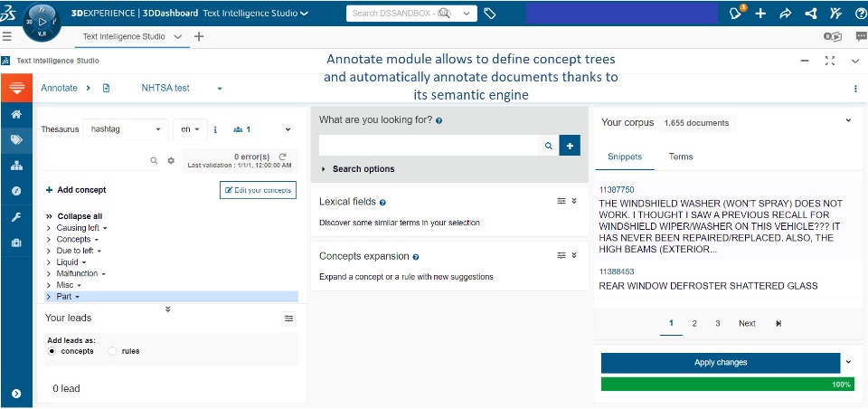Image resolution: width=868 pixels, height=409 pixels.
Task: Click 'Collapse all' in concept tree
Action: pos(74,216)
